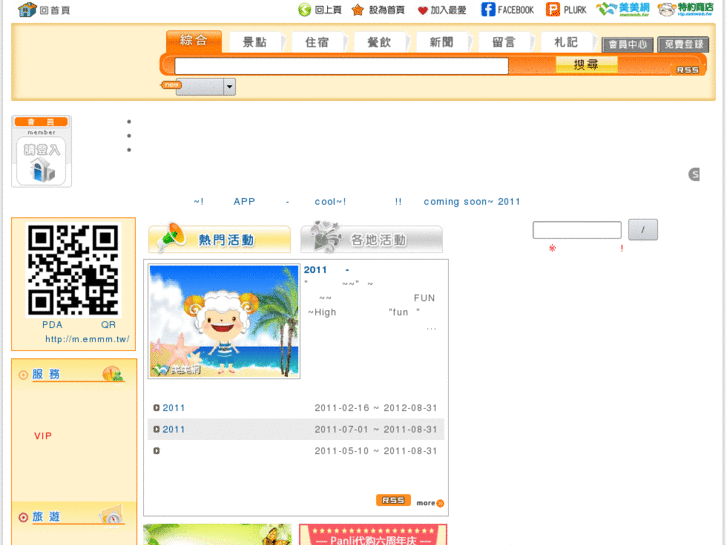Click the member 請登入 login icon
Image resolution: width=727 pixels, height=545 pixels.
[x=41, y=162]
